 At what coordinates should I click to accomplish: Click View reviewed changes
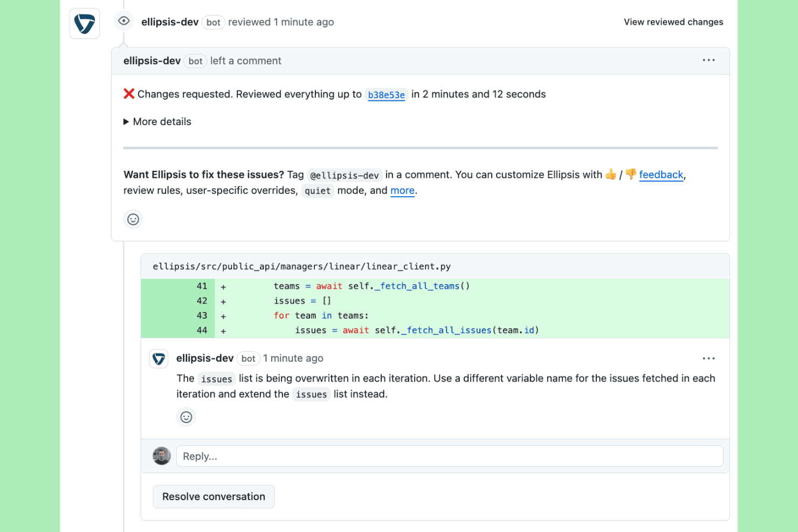coord(673,22)
